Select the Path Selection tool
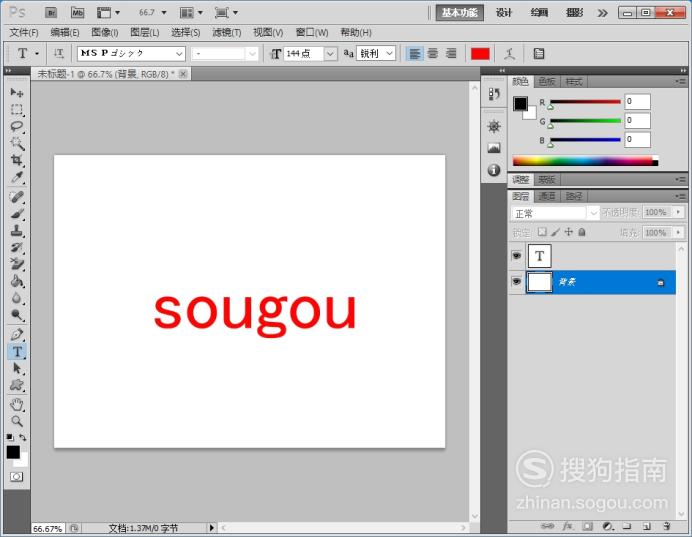Image resolution: width=692 pixels, height=537 pixels. (x=17, y=368)
